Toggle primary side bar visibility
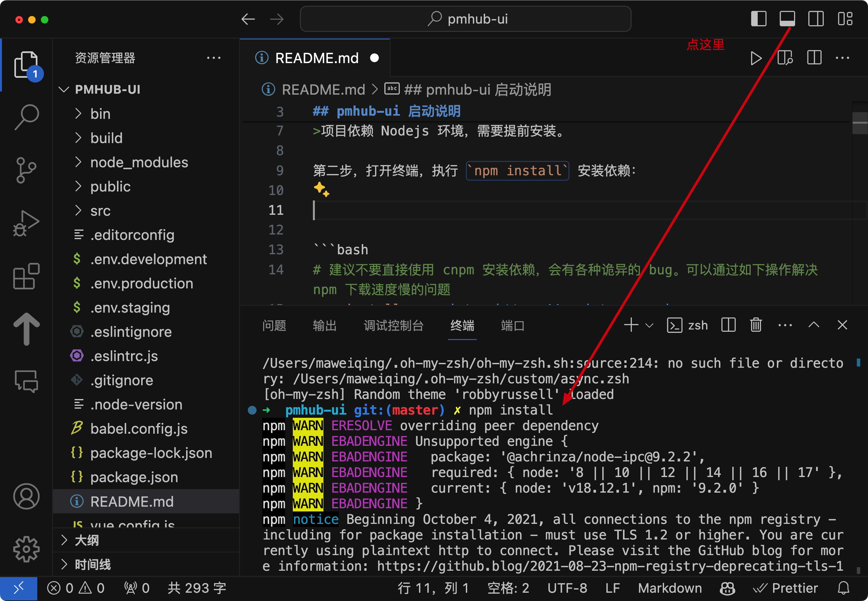This screenshot has height=601, width=868. [x=758, y=19]
